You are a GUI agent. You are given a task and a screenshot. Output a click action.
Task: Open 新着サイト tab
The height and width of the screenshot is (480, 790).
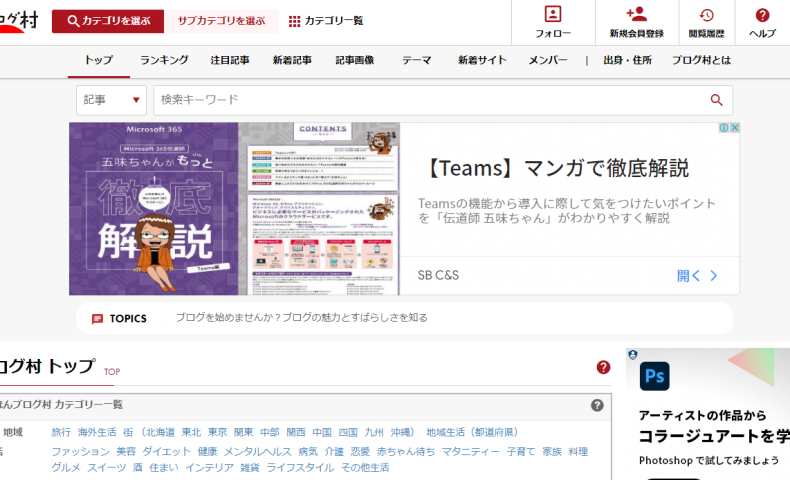coord(482,60)
